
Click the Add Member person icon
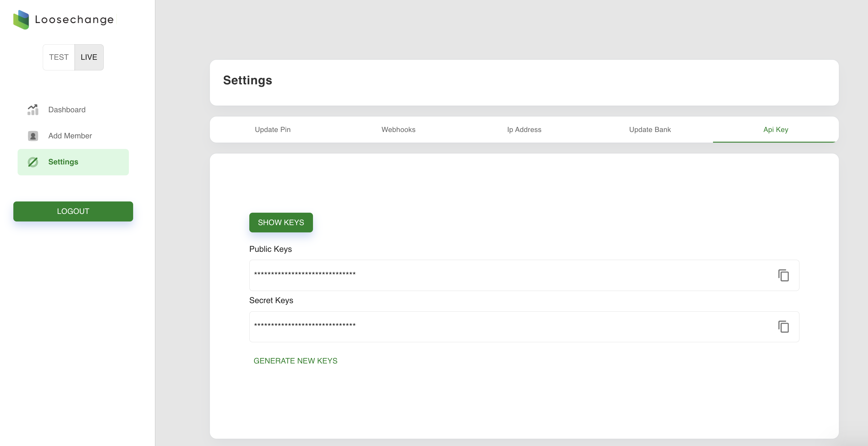click(33, 136)
